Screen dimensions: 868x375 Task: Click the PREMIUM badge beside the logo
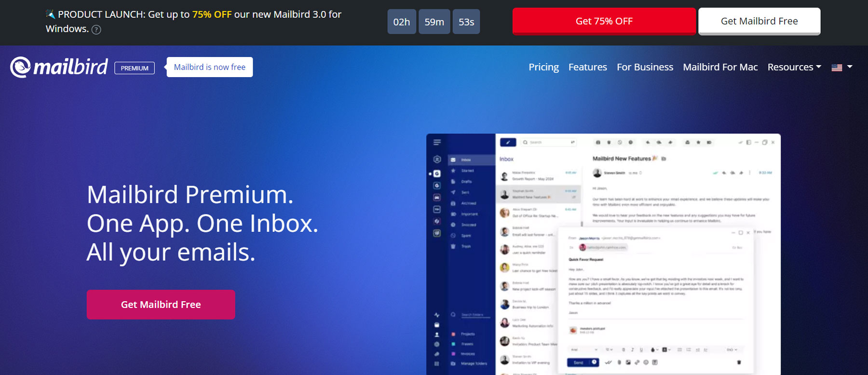[135, 68]
